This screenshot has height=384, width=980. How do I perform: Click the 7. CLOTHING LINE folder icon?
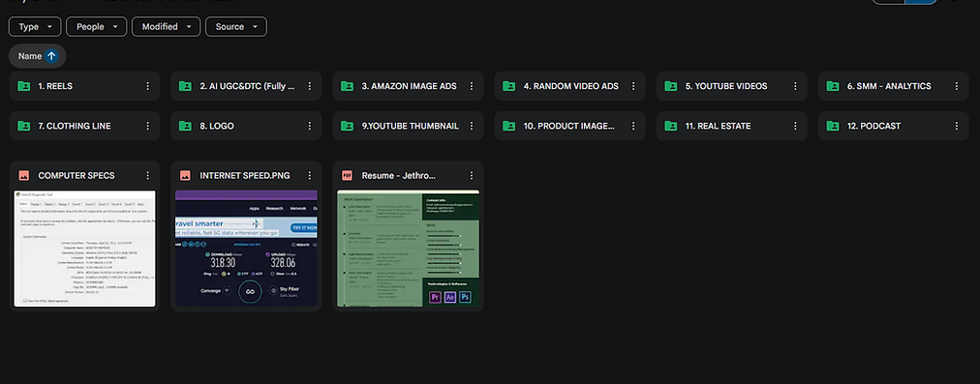[x=24, y=126]
